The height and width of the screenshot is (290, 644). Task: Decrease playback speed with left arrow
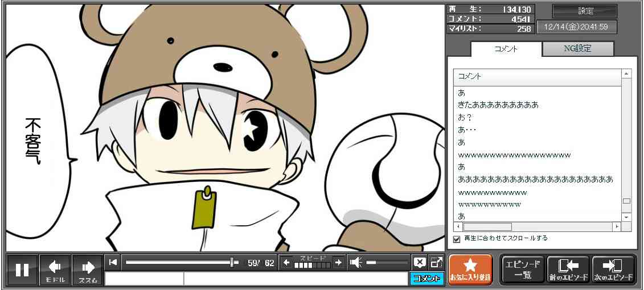click(x=286, y=262)
